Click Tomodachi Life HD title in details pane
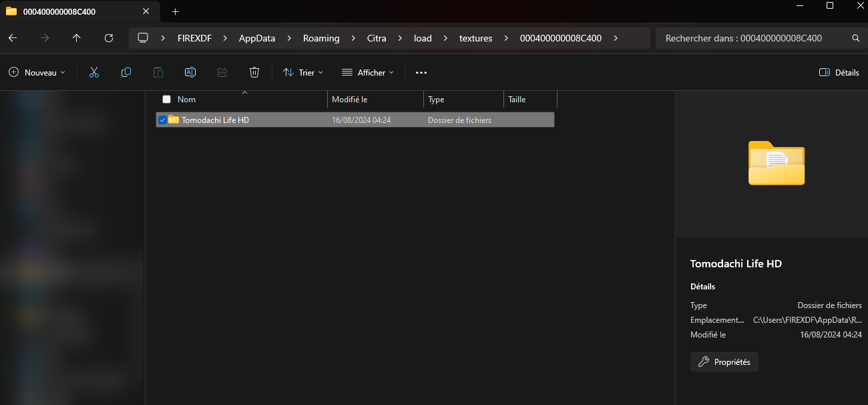 pyautogui.click(x=736, y=263)
